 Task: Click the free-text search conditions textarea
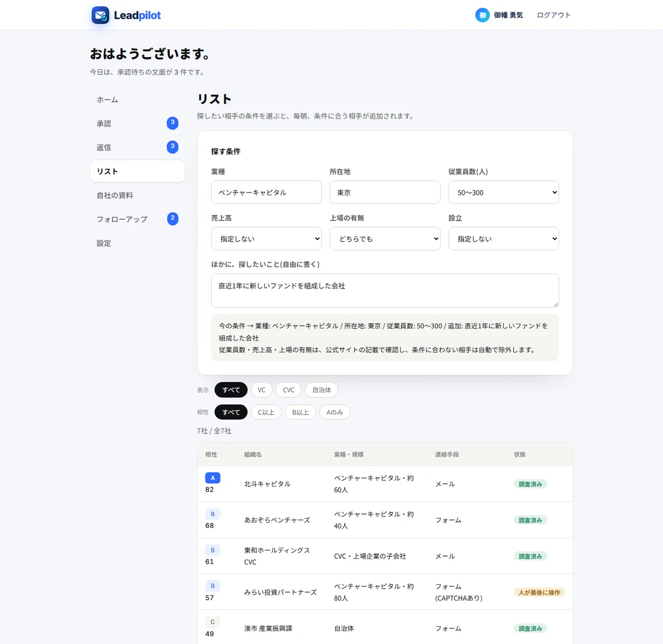coord(385,291)
